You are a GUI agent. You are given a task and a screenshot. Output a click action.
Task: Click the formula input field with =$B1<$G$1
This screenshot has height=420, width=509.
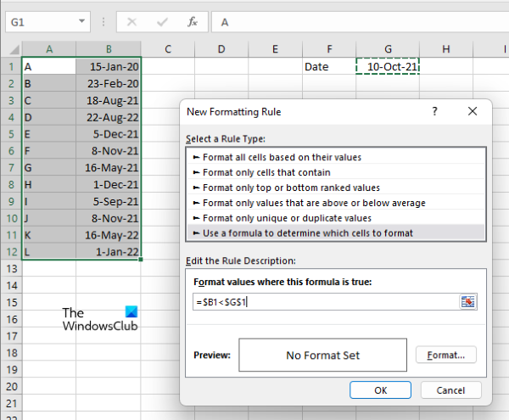[x=322, y=302]
